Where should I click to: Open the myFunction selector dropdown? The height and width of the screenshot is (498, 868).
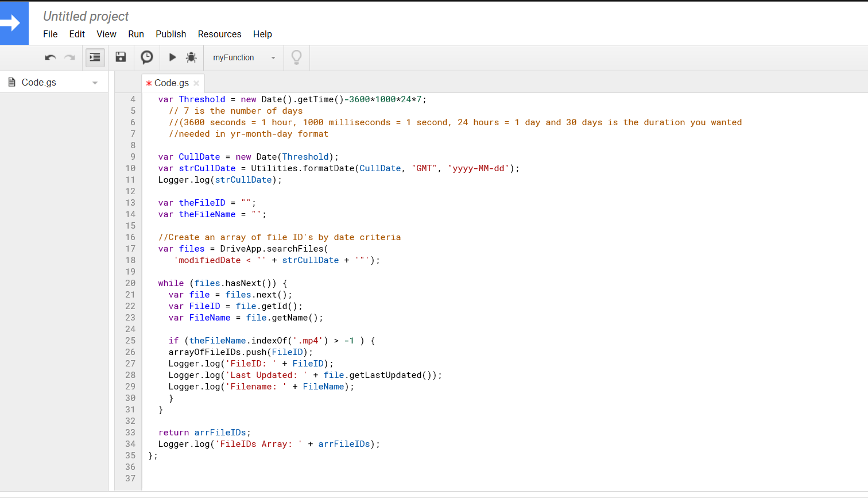(x=244, y=57)
